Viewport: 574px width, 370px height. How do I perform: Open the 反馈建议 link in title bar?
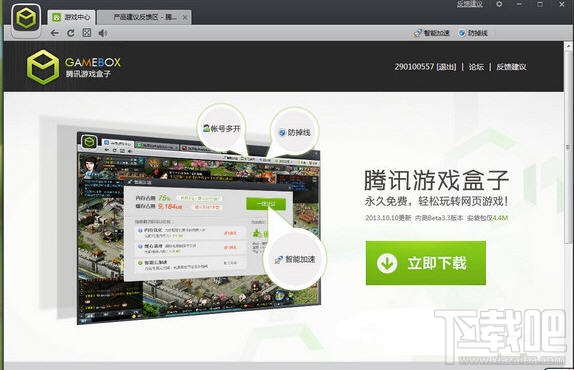470,4
